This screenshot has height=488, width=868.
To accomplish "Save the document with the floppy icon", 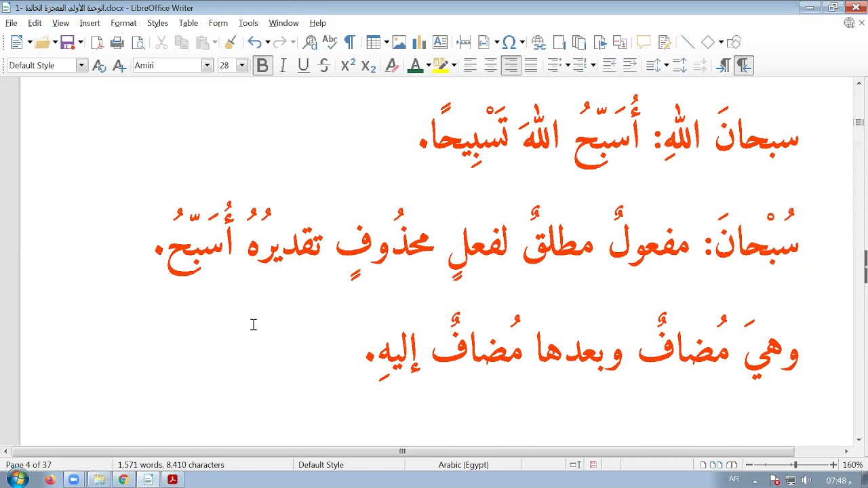I will coord(67,42).
